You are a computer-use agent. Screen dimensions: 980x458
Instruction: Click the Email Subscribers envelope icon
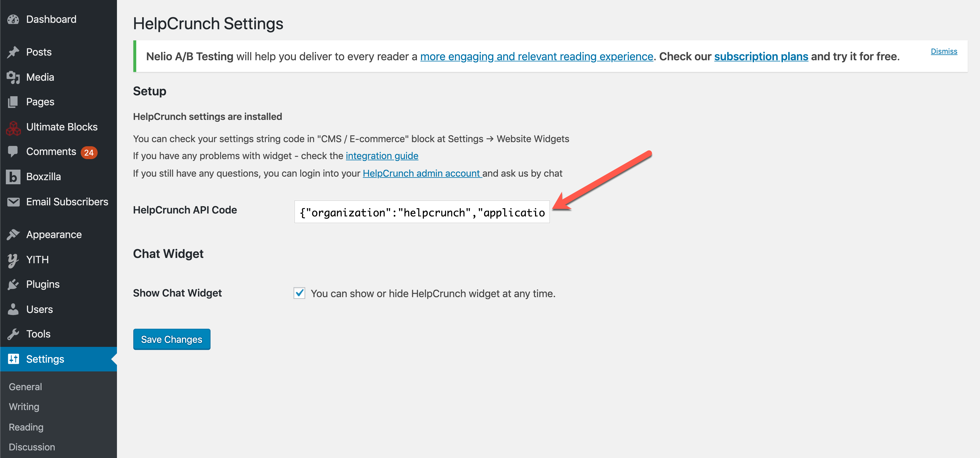(x=13, y=202)
